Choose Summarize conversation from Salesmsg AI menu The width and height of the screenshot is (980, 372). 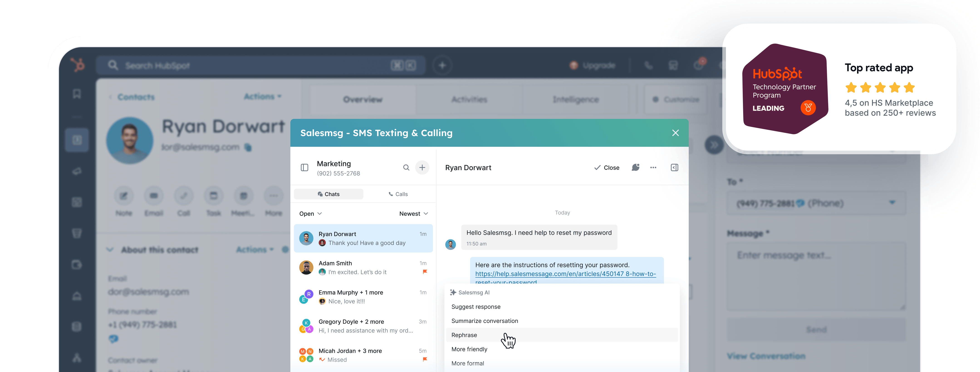coord(485,321)
